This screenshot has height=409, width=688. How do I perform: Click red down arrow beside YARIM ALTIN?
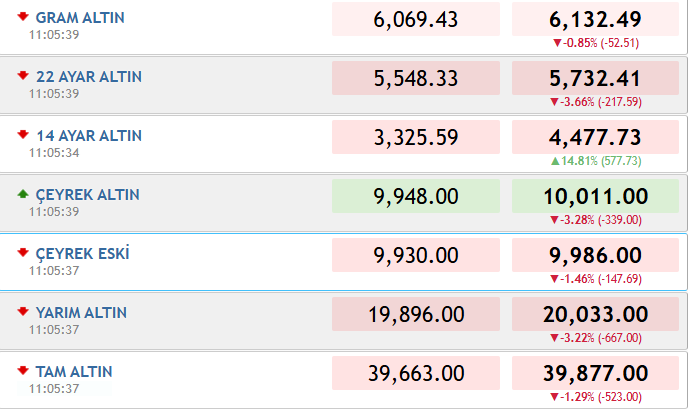(23, 312)
